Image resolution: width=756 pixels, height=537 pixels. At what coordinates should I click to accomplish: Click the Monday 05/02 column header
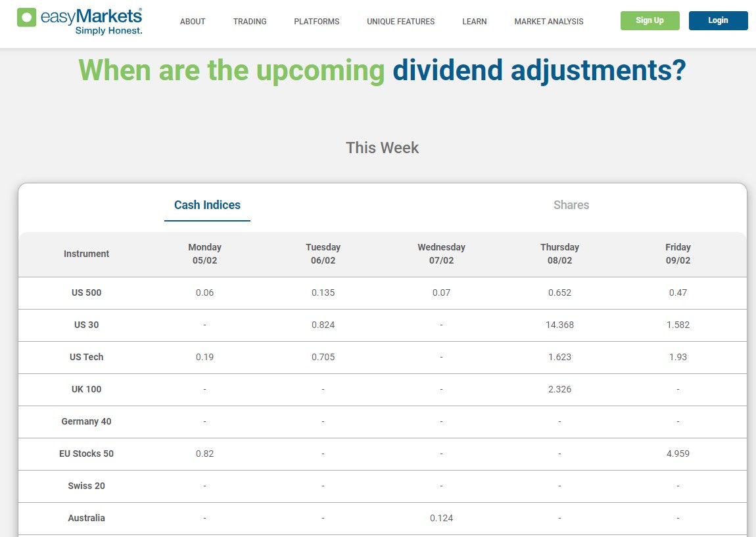click(x=205, y=254)
